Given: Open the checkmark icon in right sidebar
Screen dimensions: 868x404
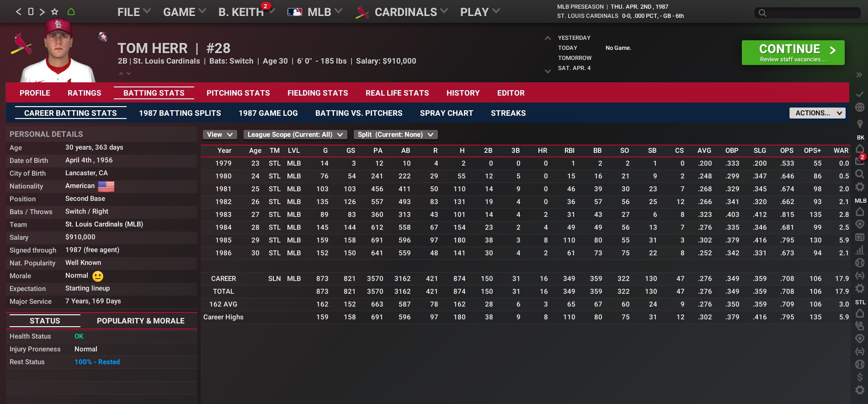Looking at the screenshot, I should click(x=859, y=94).
